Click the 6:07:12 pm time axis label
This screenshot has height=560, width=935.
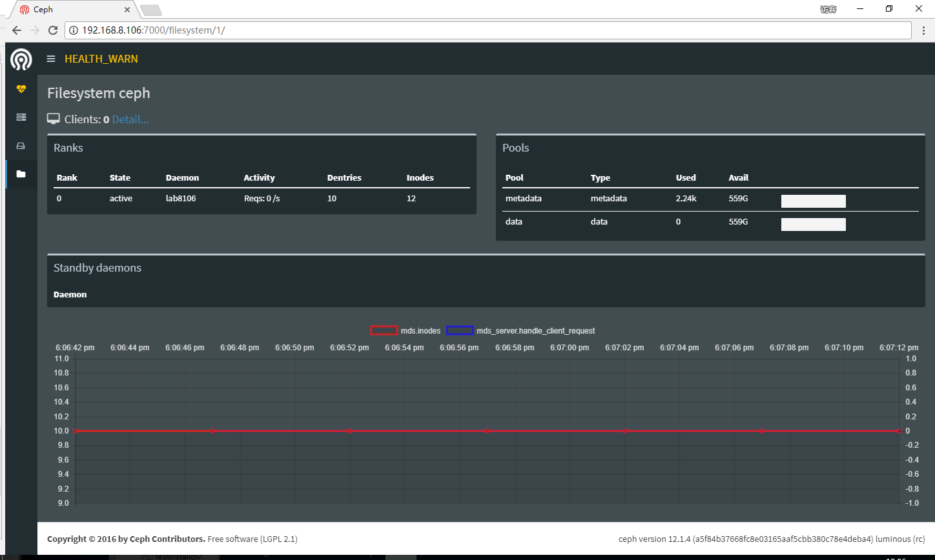[899, 348]
